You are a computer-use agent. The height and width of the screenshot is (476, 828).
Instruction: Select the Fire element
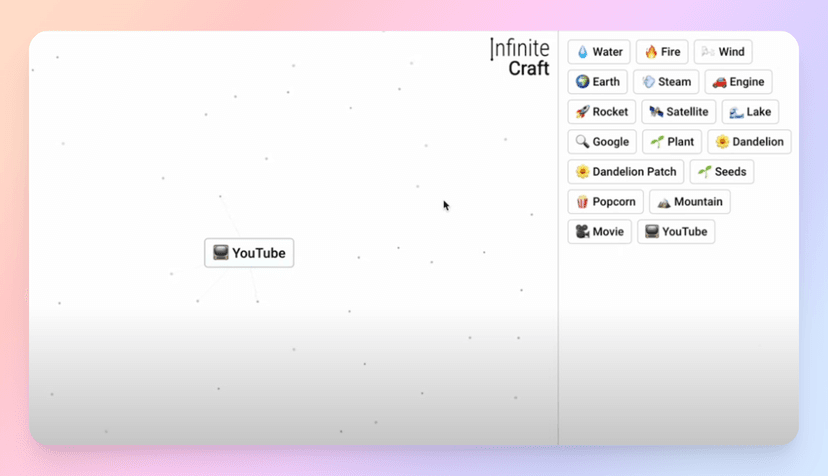coord(662,52)
